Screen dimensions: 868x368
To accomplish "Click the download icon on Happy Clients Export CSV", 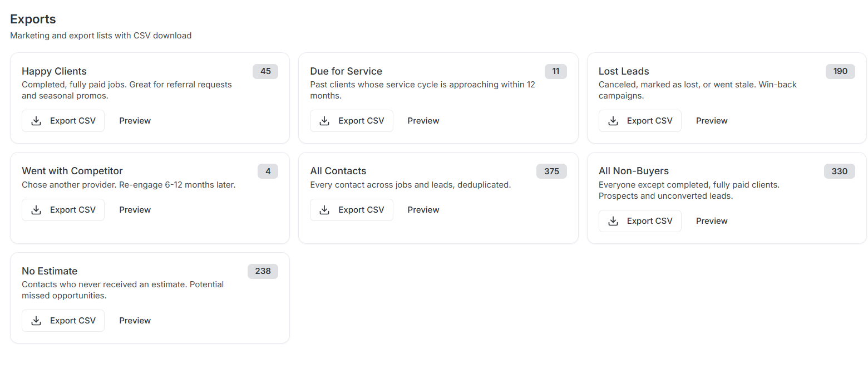I will 36,120.
